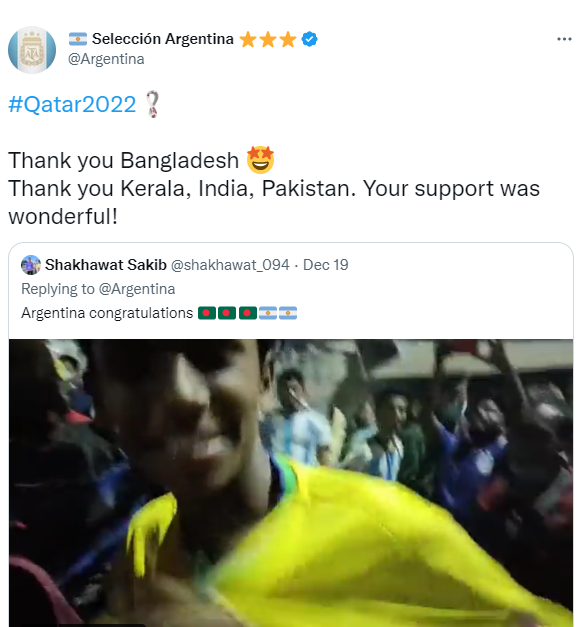Click the 'Thank you Bangladesh' tweet text
Image resolution: width=581 pixels, height=627 pixels.
[123, 160]
